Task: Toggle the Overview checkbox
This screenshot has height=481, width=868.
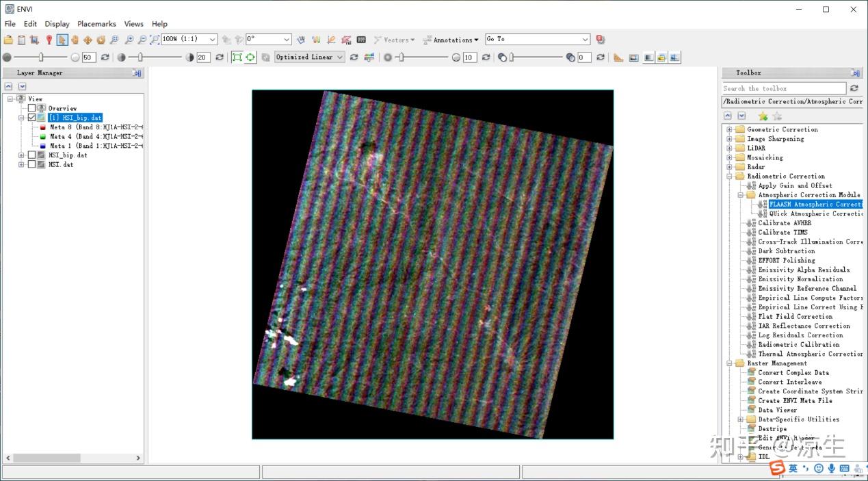Action: pyautogui.click(x=31, y=108)
